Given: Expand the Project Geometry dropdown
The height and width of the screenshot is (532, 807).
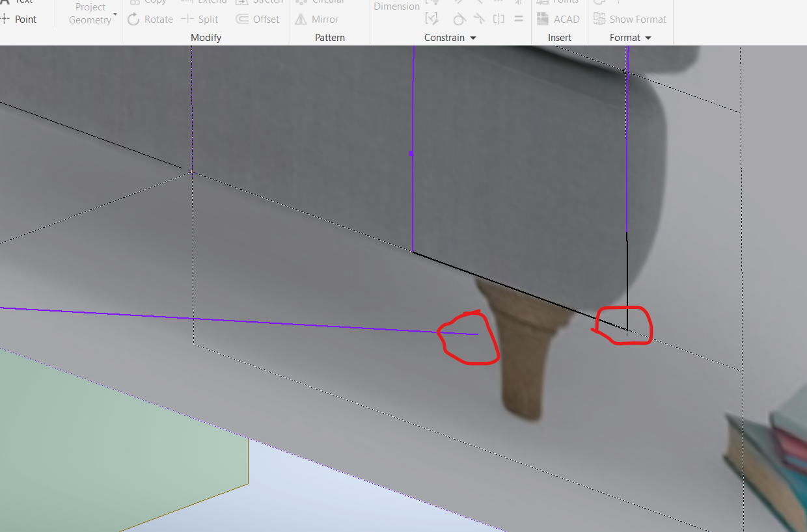Looking at the screenshot, I should (115, 12).
